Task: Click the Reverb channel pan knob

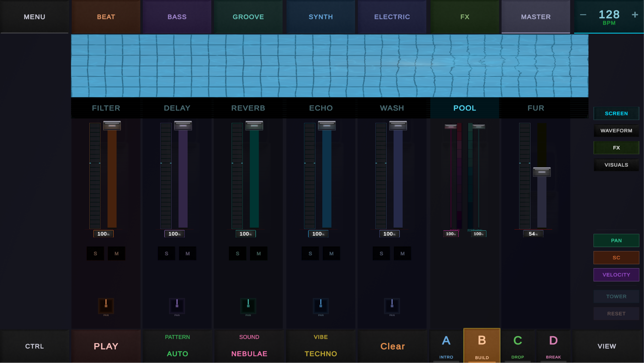Action: point(248,305)
